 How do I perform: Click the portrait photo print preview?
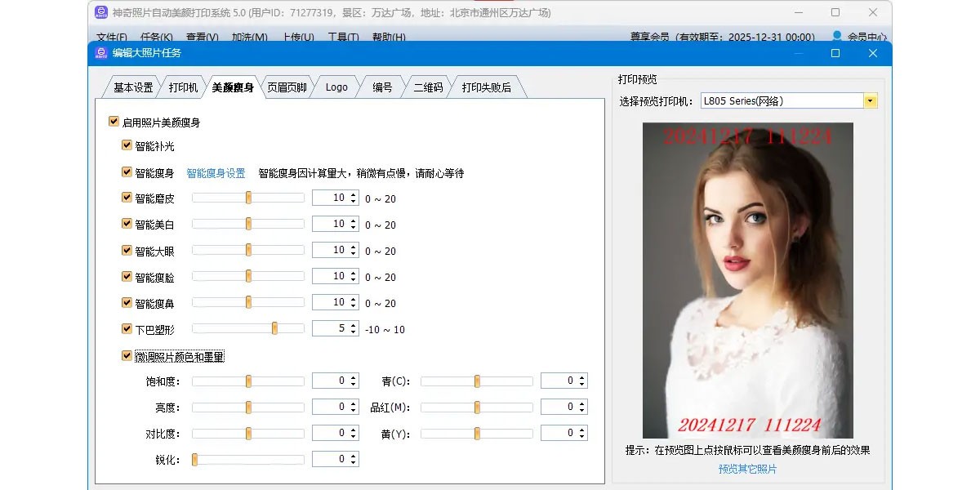(x=747, y=280)
